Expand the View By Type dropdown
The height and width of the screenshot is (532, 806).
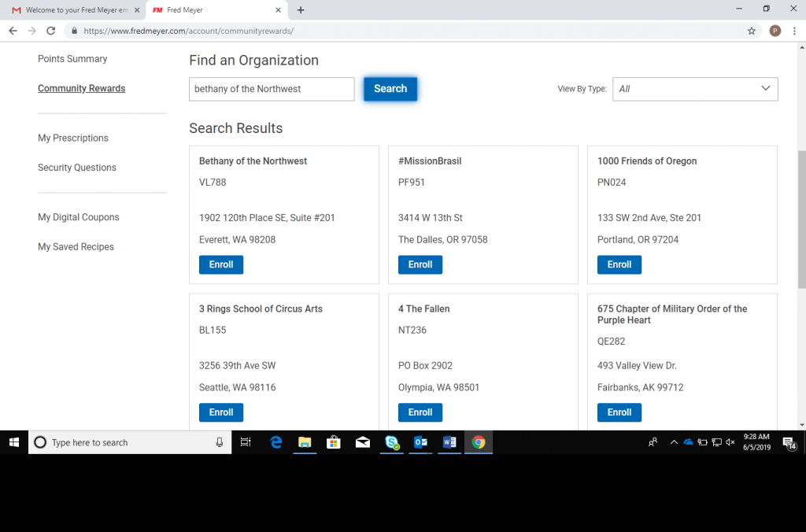coord(695,89)
